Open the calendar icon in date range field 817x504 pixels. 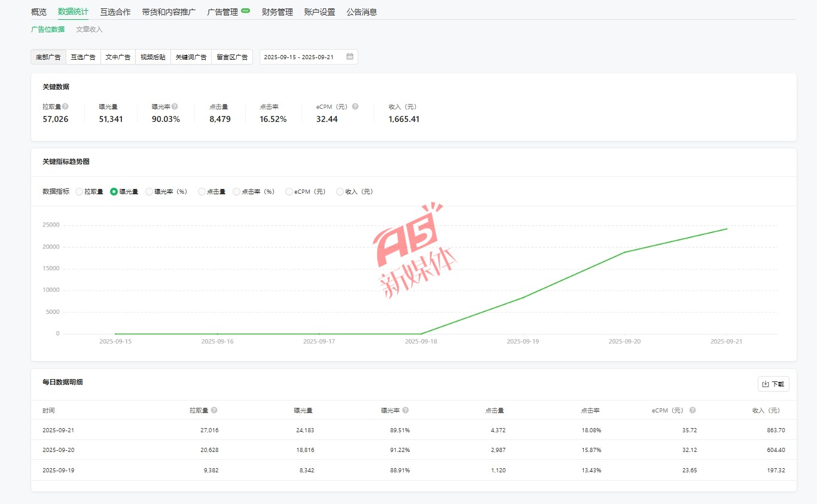coord(350,57)
